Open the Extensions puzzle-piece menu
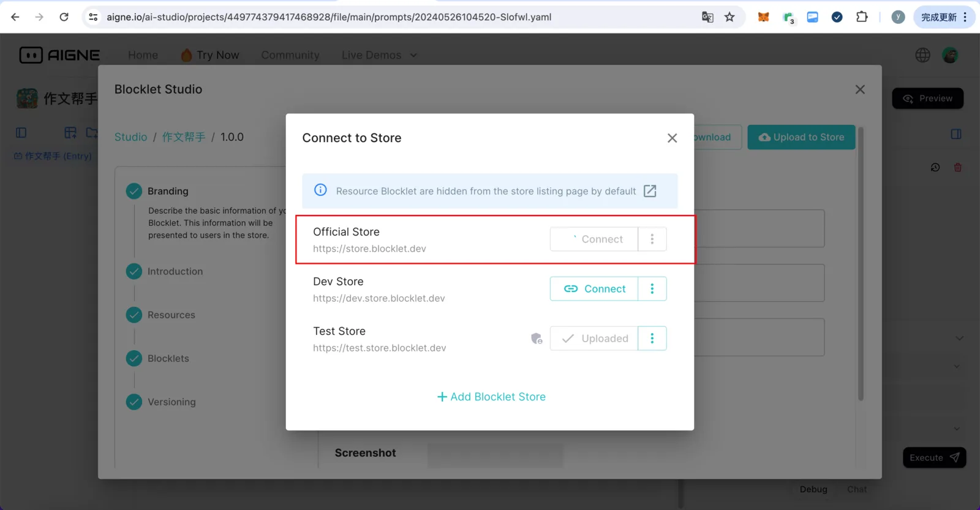This screenshot has width=980, height=510. (x=862, y=17)
